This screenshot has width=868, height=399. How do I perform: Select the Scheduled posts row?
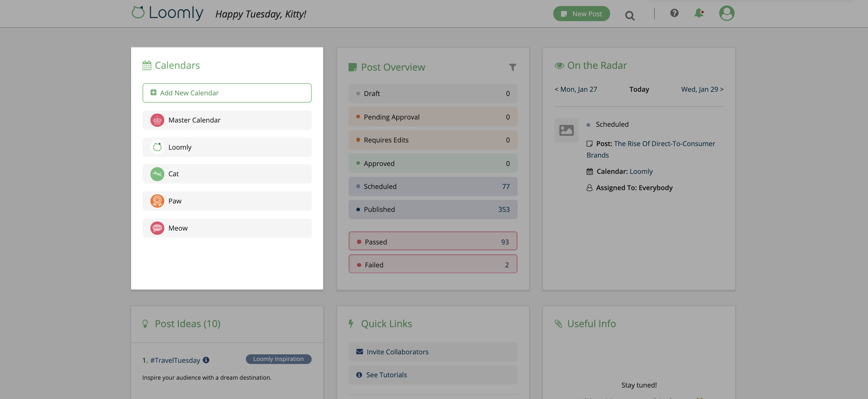[433, 187]
